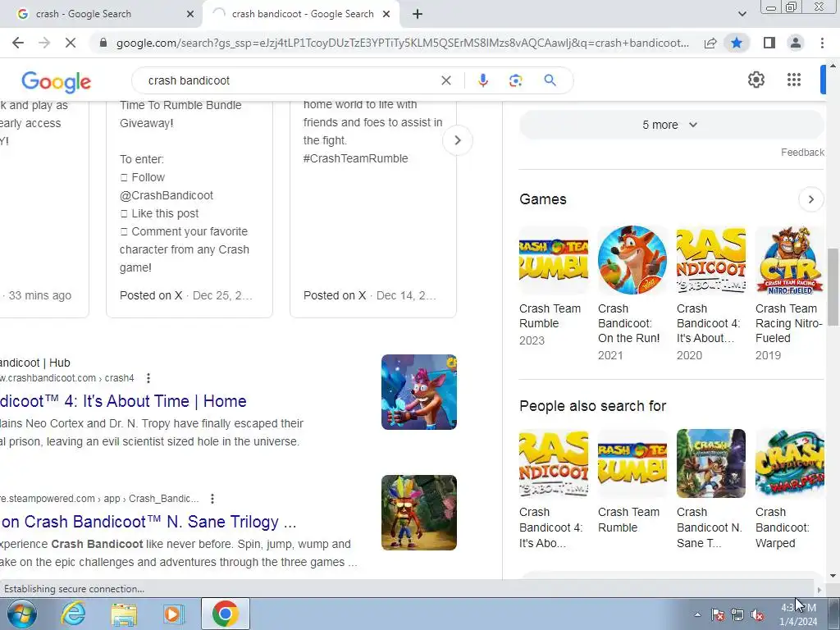
Task: Open Action Center flag icon
Action: coord(718,615)
